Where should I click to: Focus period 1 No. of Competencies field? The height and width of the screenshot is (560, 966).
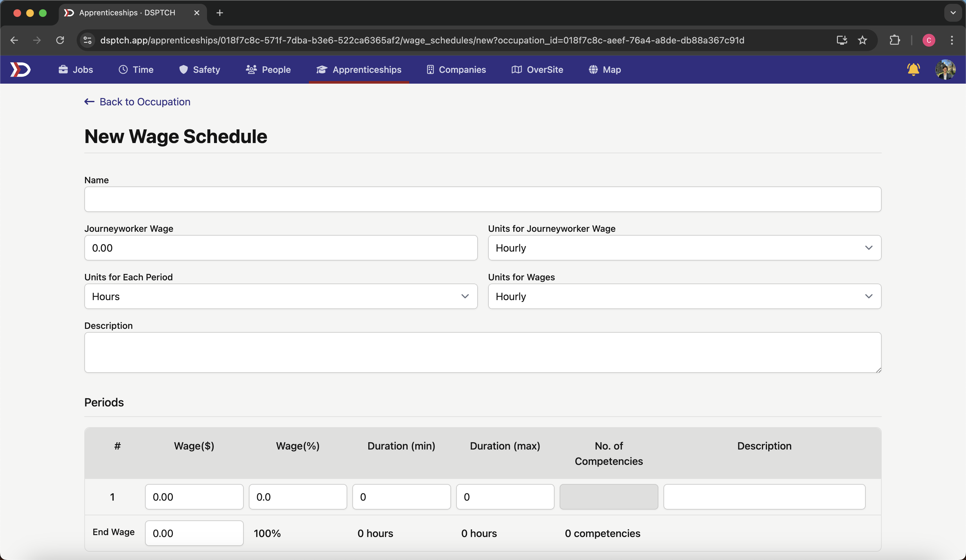(x=609, y=497)
